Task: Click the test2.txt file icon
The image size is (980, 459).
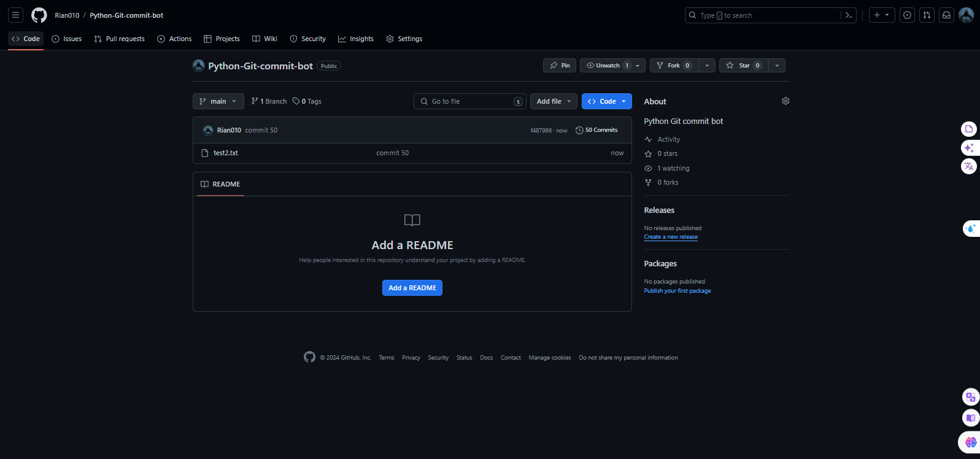Action: click(x=205, y=153)
